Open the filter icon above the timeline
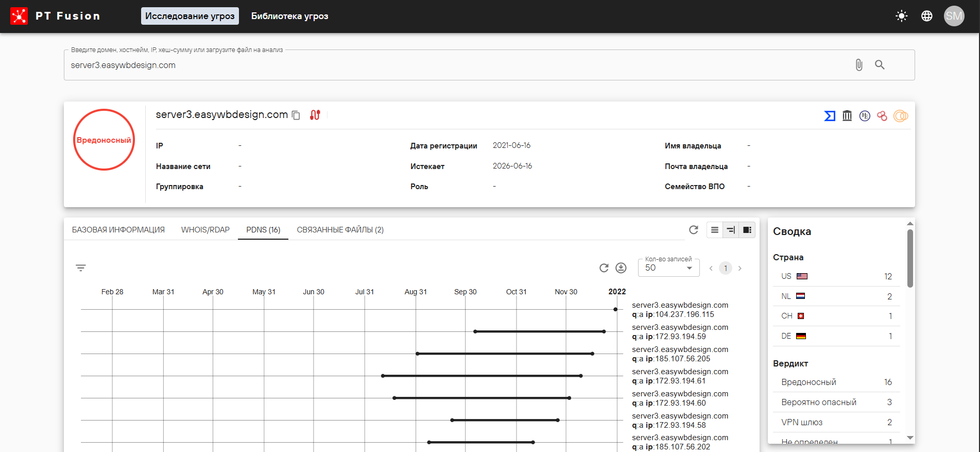The width and height of the screenshot is (980, 452). 81,268
